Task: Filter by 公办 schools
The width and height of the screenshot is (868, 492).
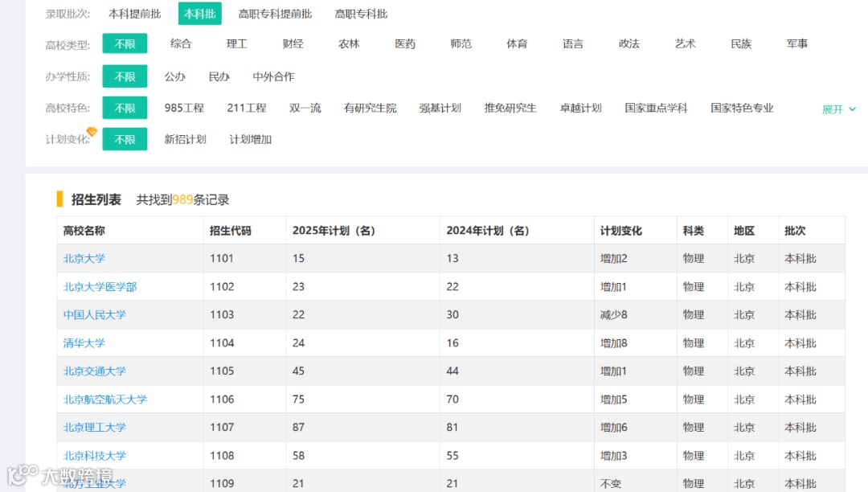Action: [175, 76]
